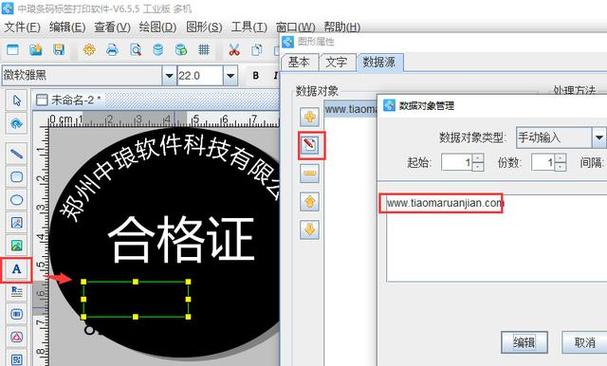Select the rounded rectangle tool
The image size is (607, 366).
coord(16,177)
